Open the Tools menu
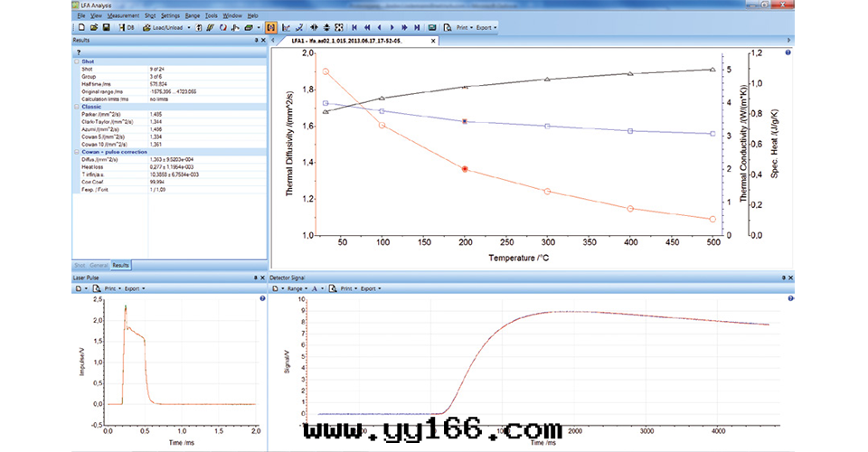The height and width of the screenshot is (452, 868). click(x=211, y=15)
